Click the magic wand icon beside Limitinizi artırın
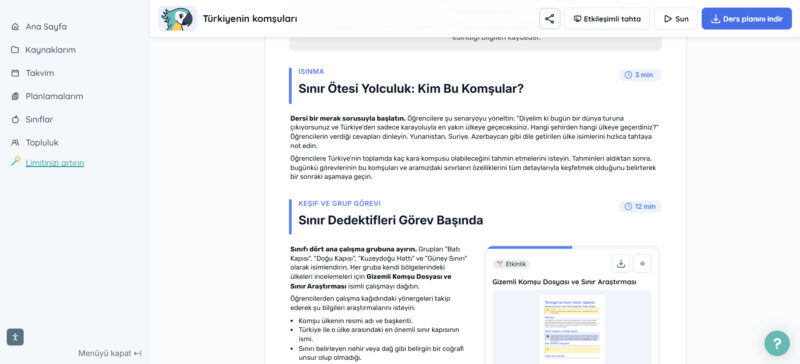Screen dimensions: 800x364 pos(16,161)
